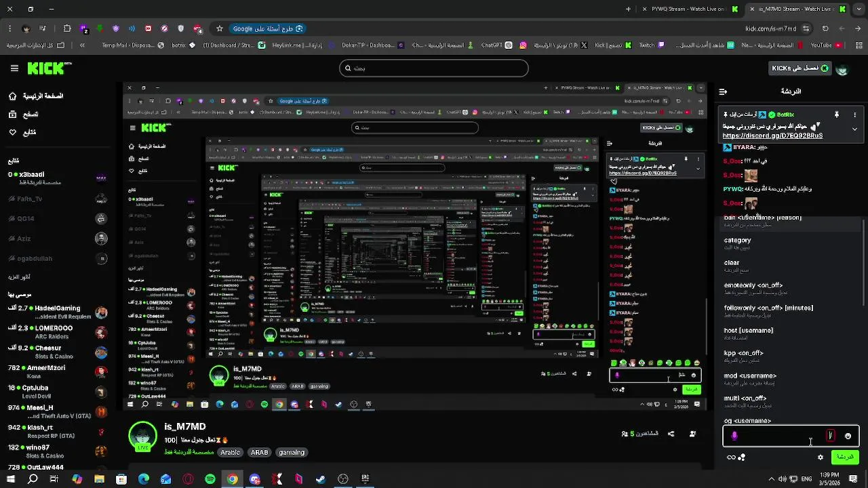Show hidden system tray icons
The width and height of the screenshot is (868, 488).
pos(772,479)
